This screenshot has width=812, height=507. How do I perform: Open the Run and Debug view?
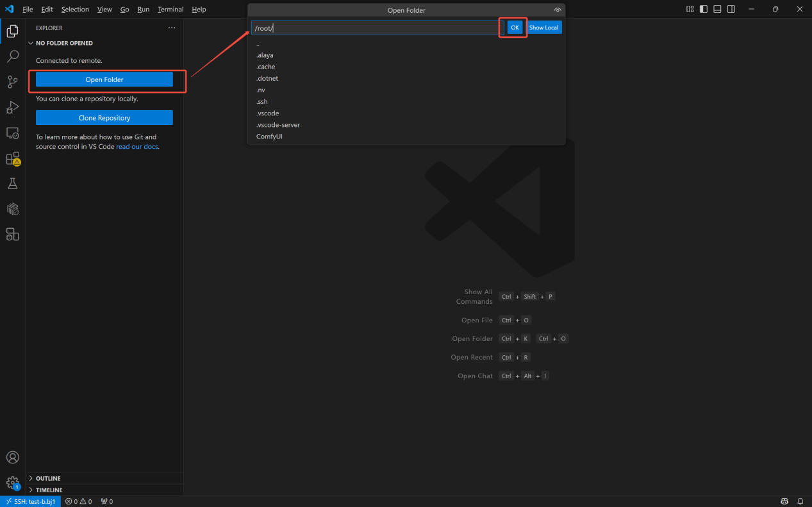13,107
